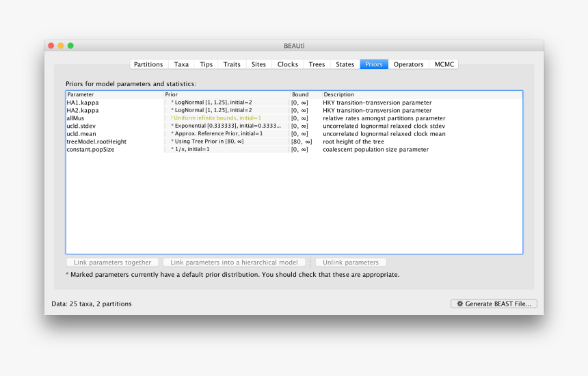Edit the HA2.kappa LogNormal prior
The height and width of the screenshot is (376, 588).
(x=226, y=110)
